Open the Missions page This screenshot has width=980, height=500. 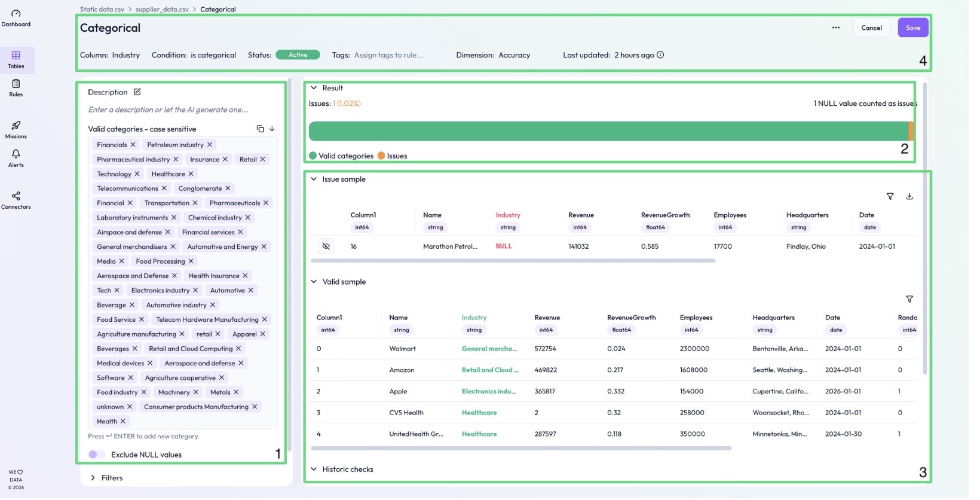16,129
